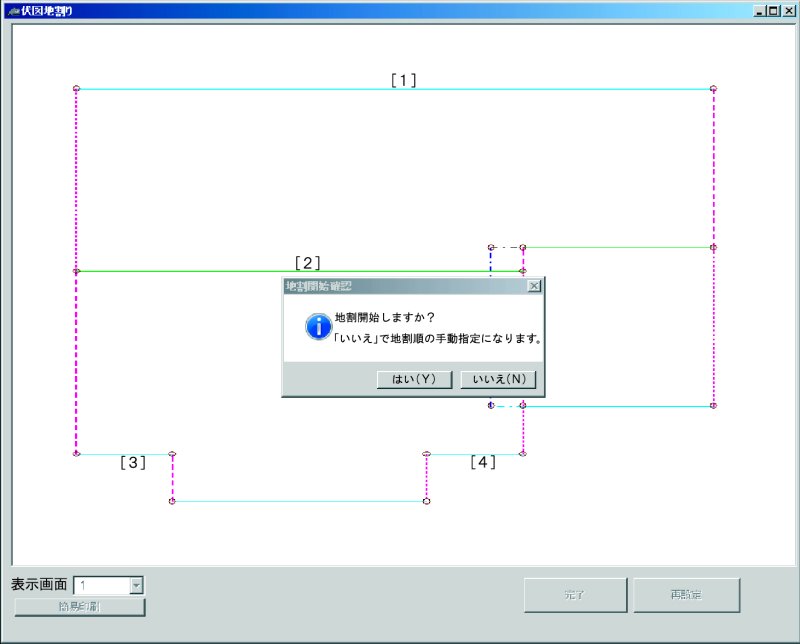800x644 pixels.
Task: Open the 表示画面 dropdown arrow
Action: coord(137,586)
